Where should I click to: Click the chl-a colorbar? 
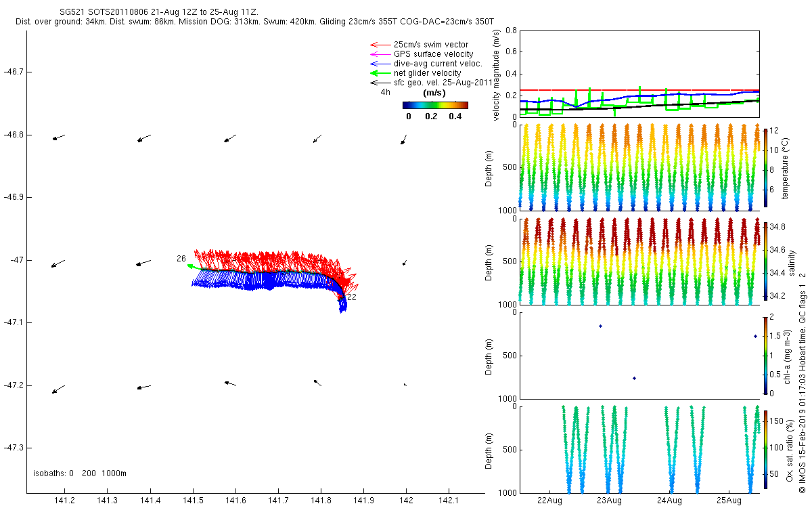point(765,355)
